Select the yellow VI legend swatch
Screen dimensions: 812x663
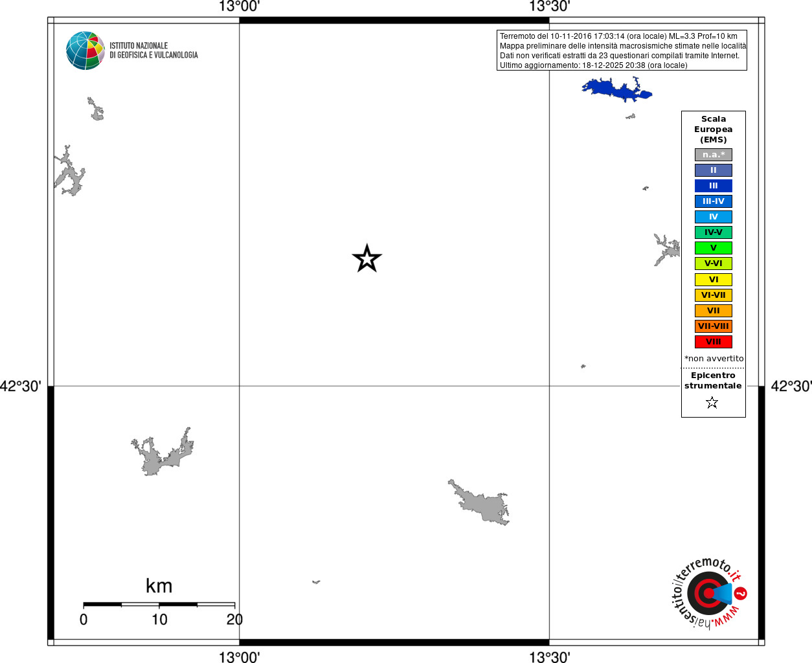click(714, 280)
